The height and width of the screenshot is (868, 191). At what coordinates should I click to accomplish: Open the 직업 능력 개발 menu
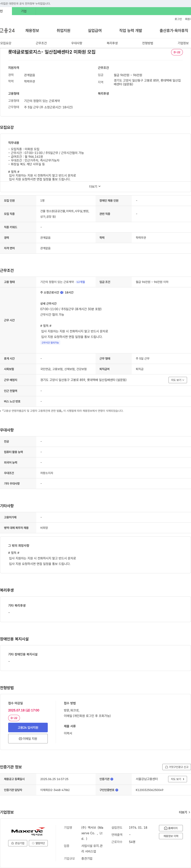[x=131, y=31]
